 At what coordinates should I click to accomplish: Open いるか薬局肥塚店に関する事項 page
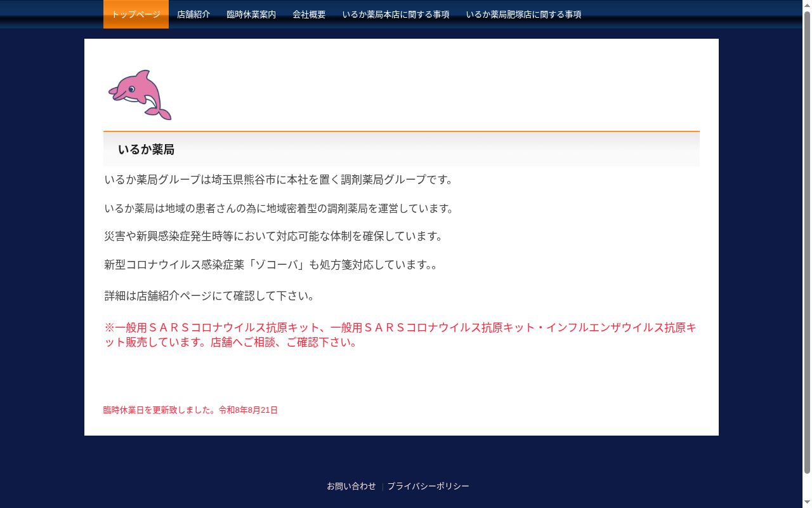click(x=523, y=14)
